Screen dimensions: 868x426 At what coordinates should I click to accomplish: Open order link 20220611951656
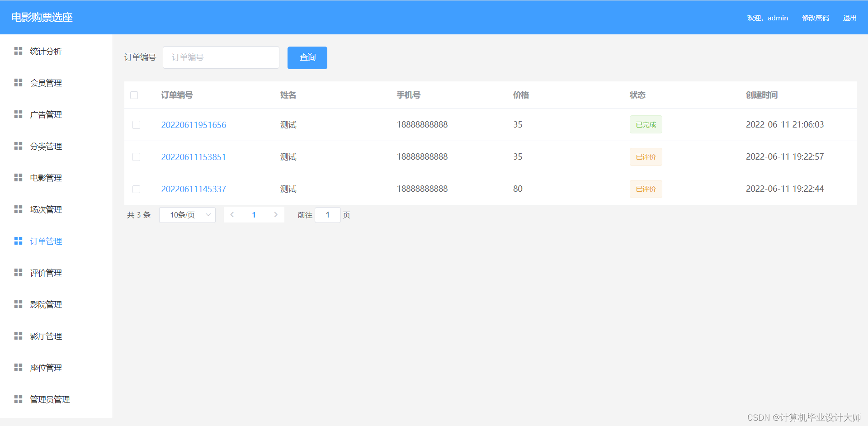pos(193,125)
